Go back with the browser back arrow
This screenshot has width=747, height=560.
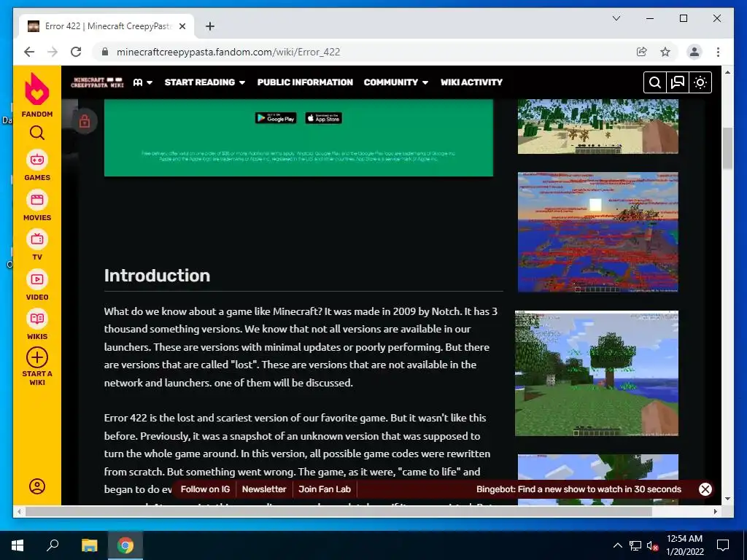click(29, 52)
